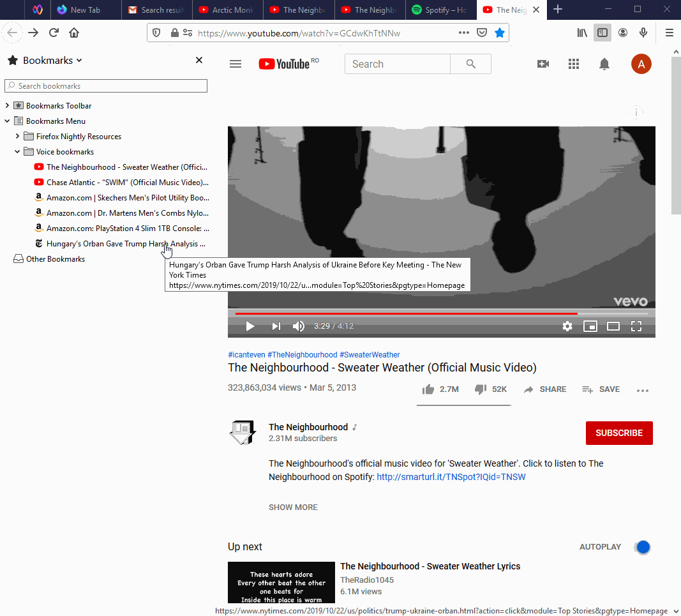Share the video
The height and width of the screenshot is (616, 681).
coord(545,389)
